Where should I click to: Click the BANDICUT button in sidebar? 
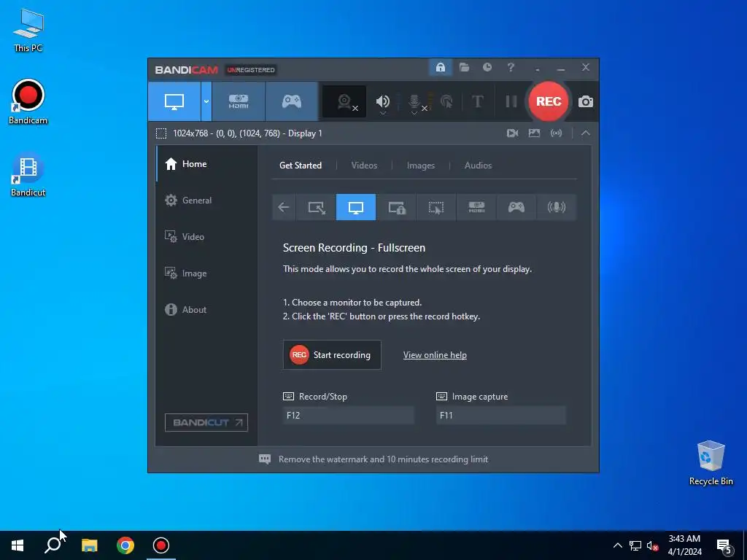click(x=206, y=422)
